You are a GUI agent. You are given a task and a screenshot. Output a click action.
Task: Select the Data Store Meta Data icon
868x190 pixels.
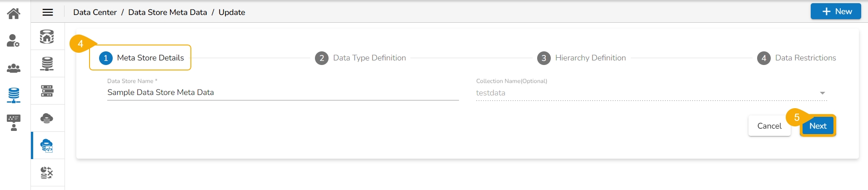[47, 145]
